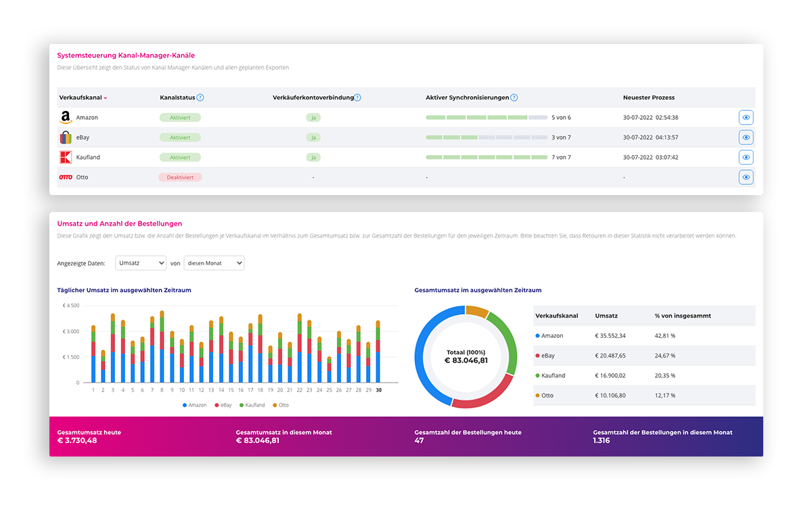View Kaufland channel details with eye button
The width and height of the screenshot is (812, 508).
tap(746, 157)
